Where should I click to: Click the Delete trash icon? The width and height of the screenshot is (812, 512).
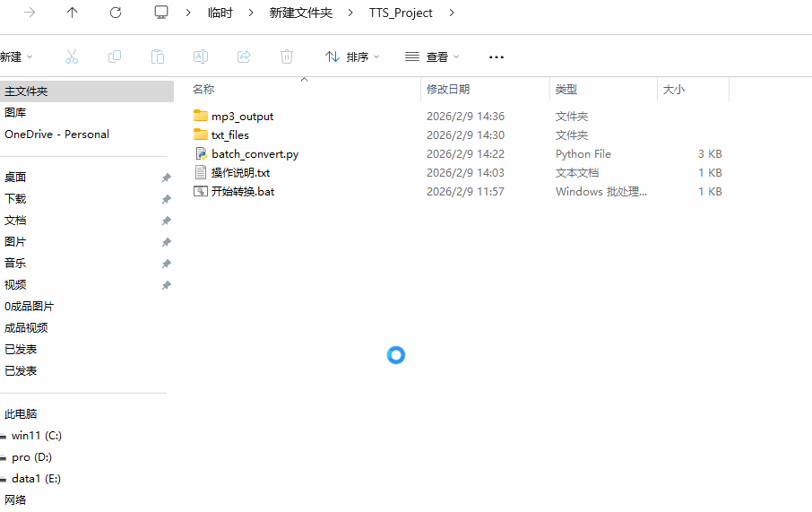click(287, 56)
